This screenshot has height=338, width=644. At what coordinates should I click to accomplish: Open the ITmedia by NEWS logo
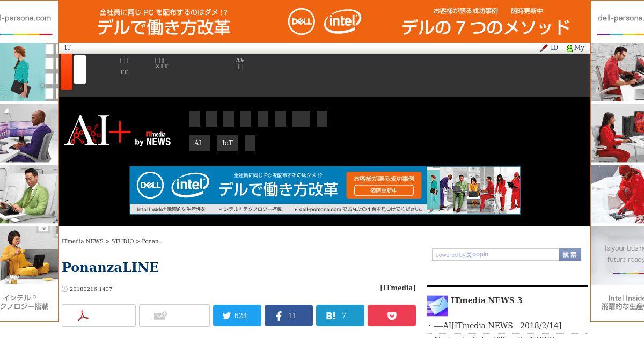152,138
